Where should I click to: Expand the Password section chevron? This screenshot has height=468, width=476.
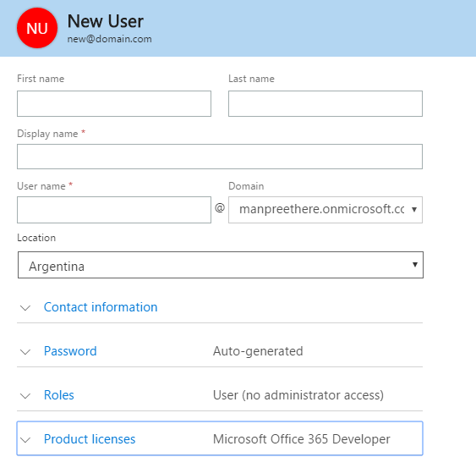25,352
